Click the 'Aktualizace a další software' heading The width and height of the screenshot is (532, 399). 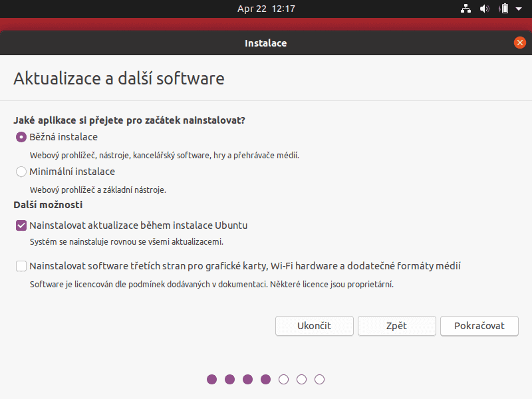[119, 78]
